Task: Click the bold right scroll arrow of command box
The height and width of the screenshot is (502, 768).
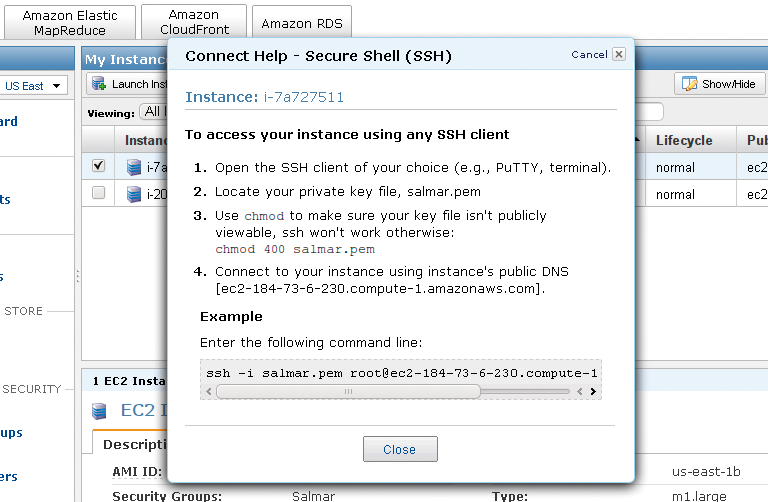Action: (593, 391)
